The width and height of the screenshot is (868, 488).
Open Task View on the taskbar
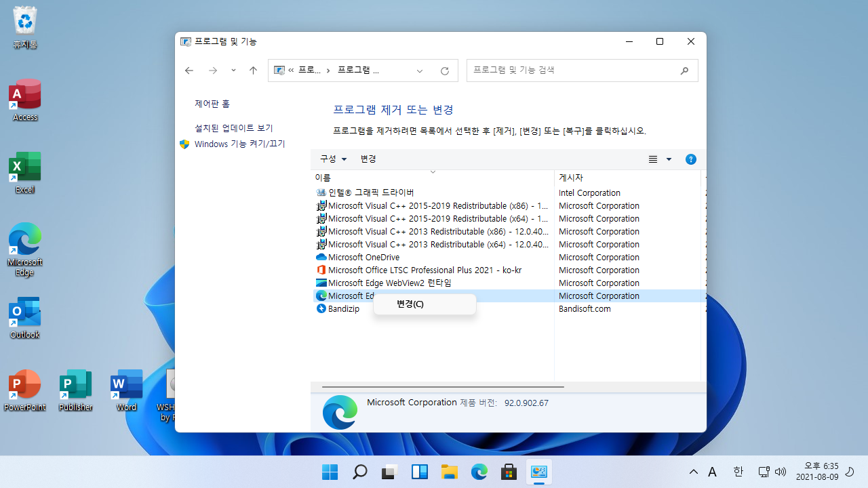(x=390, y=472)
